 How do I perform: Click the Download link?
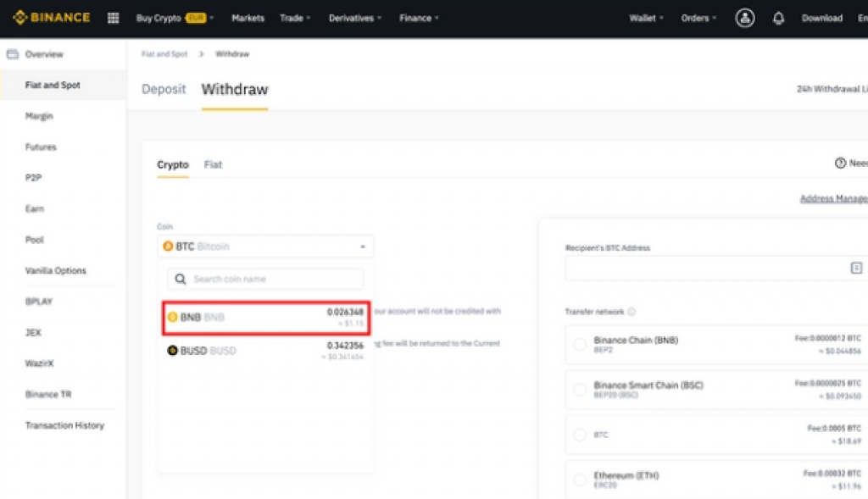click(x=821, y=19)
